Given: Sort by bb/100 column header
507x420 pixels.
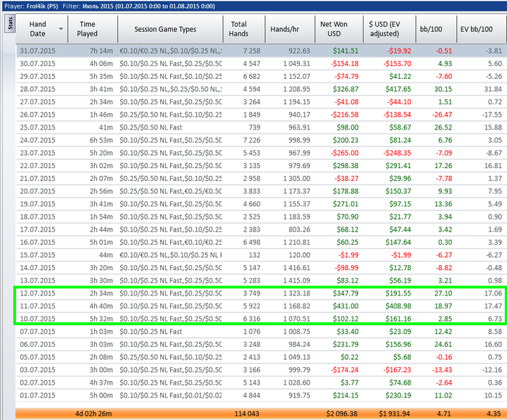Looking at the screenshot, I should coord(430,29).
